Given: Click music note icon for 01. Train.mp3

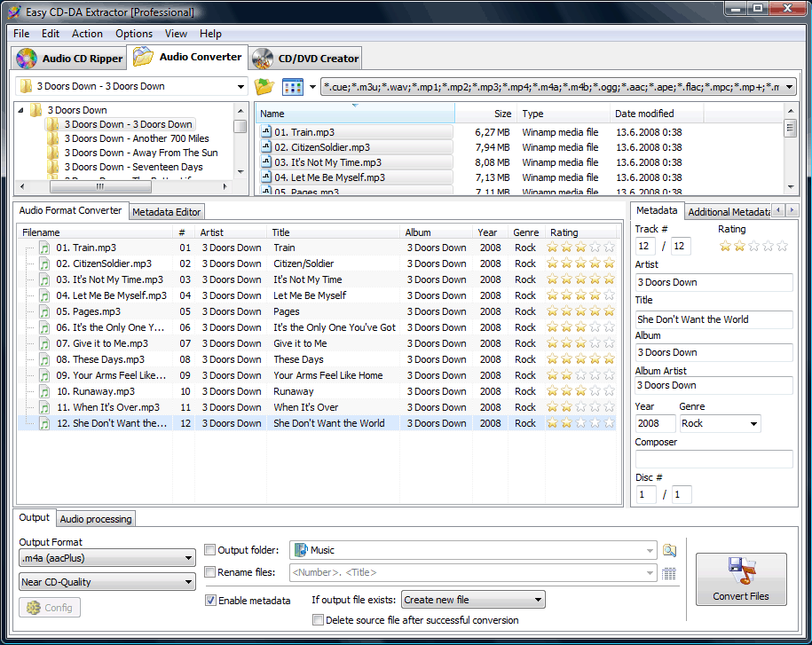Looking at the screenshot, I should (x=45, y=248).
